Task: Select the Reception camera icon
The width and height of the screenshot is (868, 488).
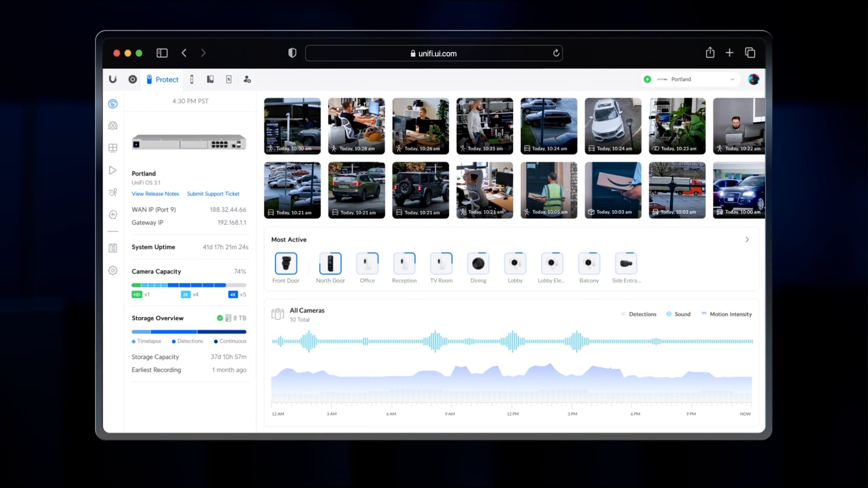Action: [404, 263]
